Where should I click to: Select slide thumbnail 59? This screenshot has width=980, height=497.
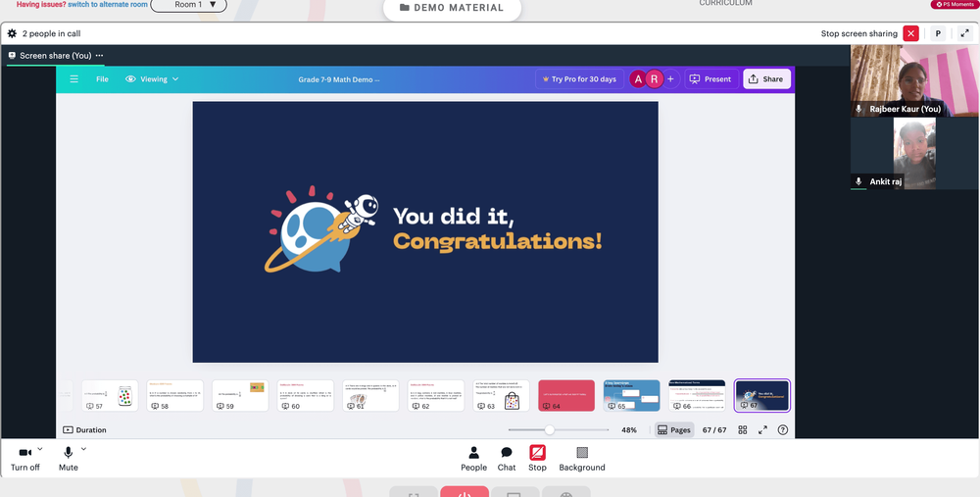(x=240, y=396)
